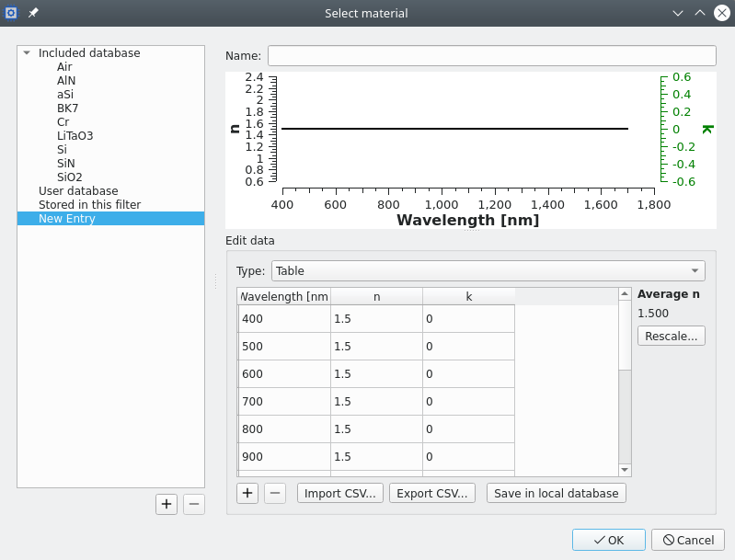The width and height of the screenshot is (735, 560).
Task: Remove the material with the tree minus button
Action: 194,504
